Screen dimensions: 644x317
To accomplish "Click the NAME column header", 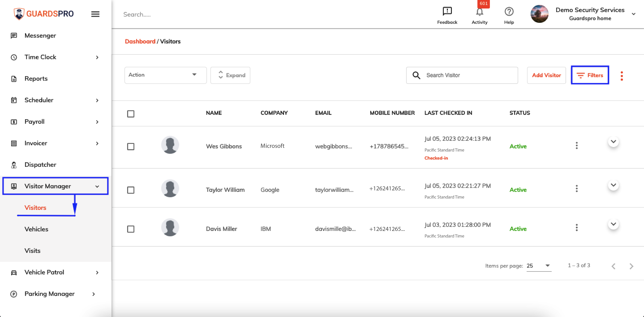I will pos(214,113).
